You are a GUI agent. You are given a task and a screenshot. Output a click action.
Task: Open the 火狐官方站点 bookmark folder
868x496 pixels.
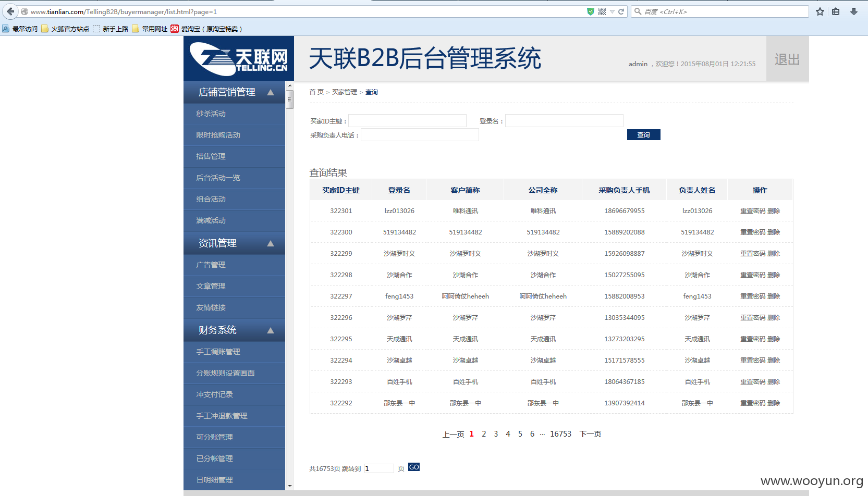pos(65,29)
